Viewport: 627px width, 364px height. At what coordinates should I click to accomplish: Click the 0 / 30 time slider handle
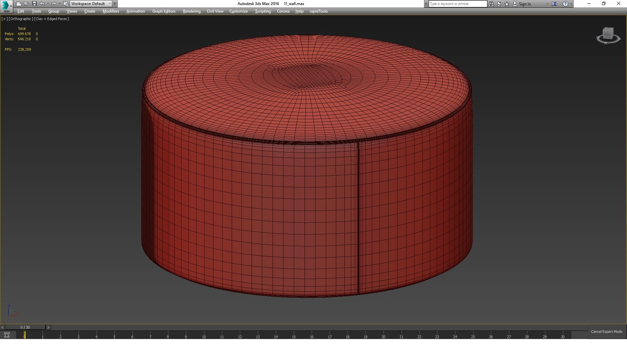click(x=25, y=327)
